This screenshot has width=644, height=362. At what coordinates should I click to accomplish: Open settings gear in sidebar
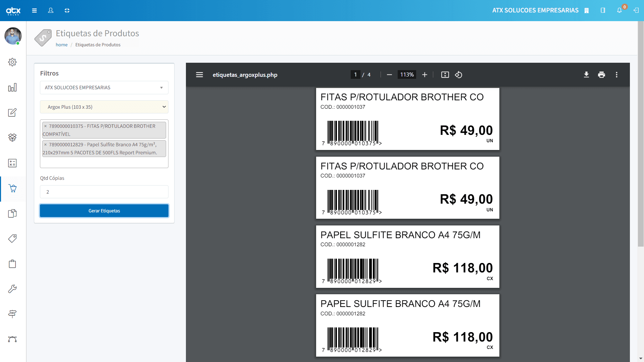pyautogui.click(x=12, y=62)
